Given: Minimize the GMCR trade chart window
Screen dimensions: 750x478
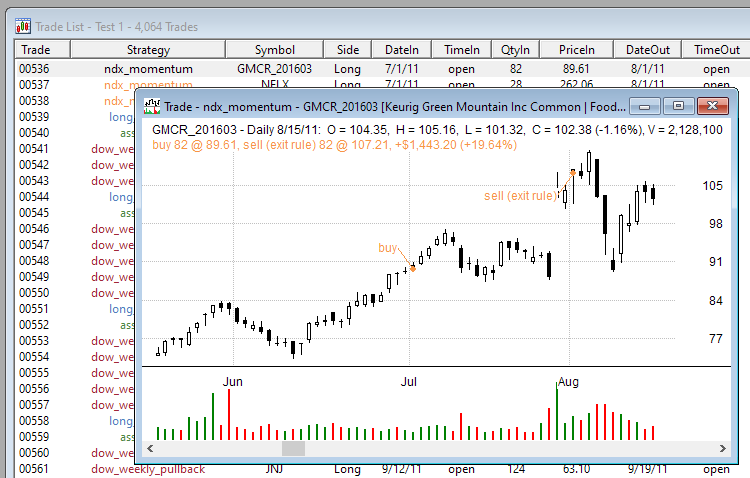Looking at the screenshot, I should (646, 105).
